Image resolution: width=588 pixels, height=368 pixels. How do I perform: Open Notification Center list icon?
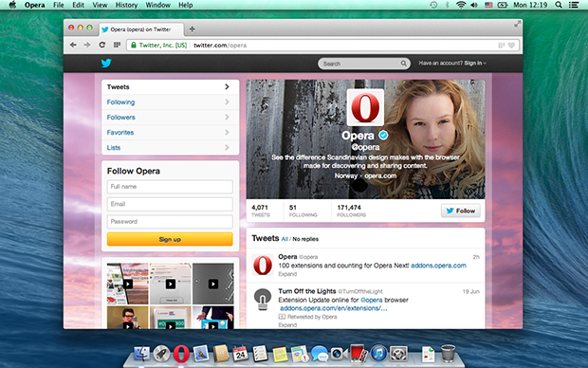(574, 5)
